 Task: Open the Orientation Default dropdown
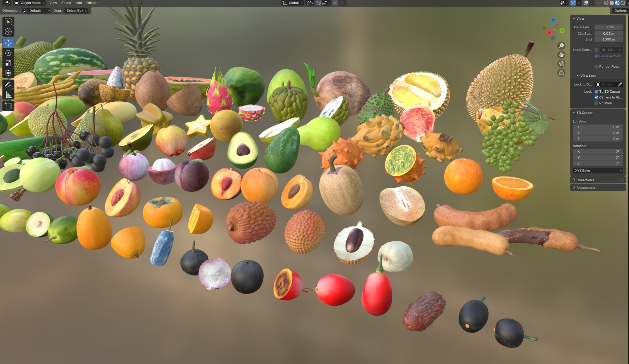point(36,11)
